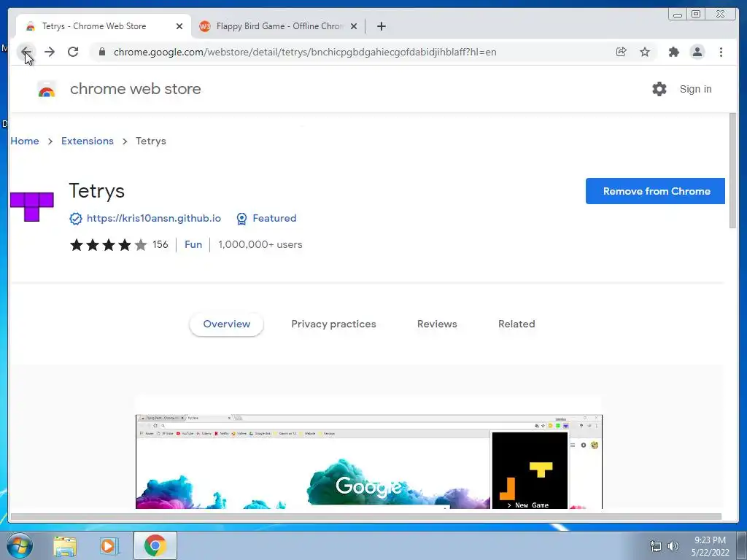Image resolution: width=747 pixels, height=560 pixels.
Task: Bookmark this page with the star icon
Action: 645,52
